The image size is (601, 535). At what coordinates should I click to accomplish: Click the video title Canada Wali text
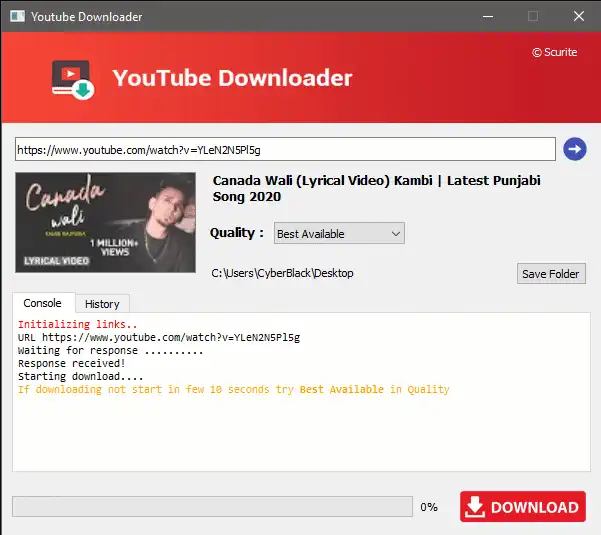[376, 188]
